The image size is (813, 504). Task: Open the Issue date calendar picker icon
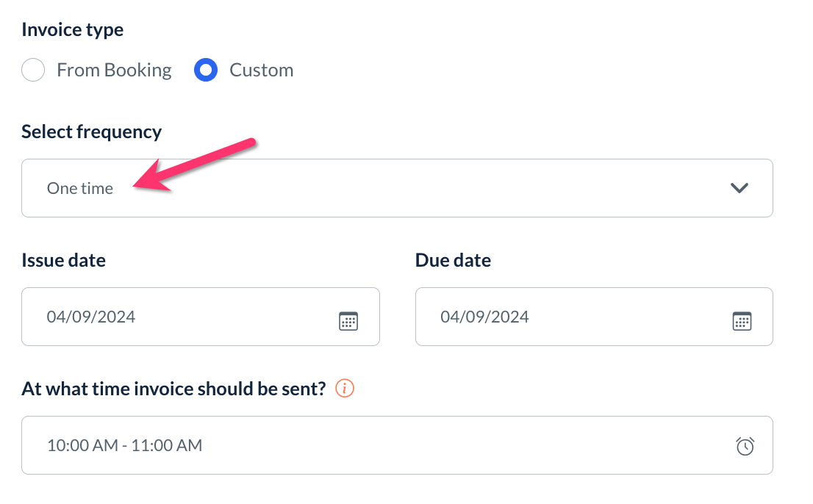point(348,321)
